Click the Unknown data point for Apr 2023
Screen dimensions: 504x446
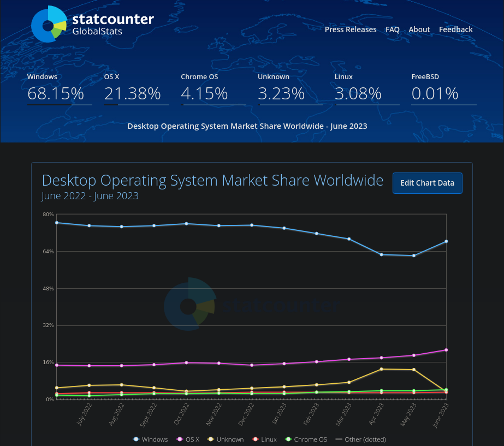[x=382, y=369]
